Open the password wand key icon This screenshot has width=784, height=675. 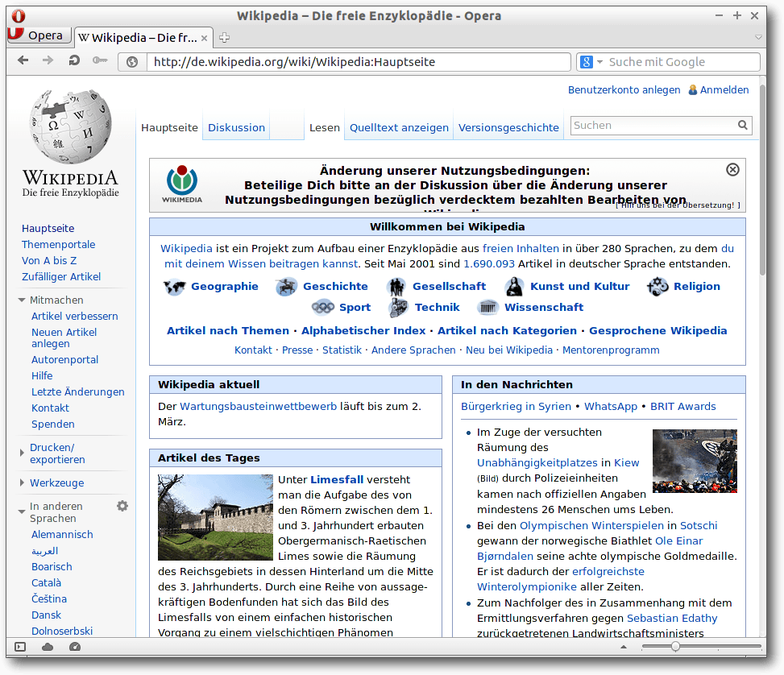click(x=100, y=60)
